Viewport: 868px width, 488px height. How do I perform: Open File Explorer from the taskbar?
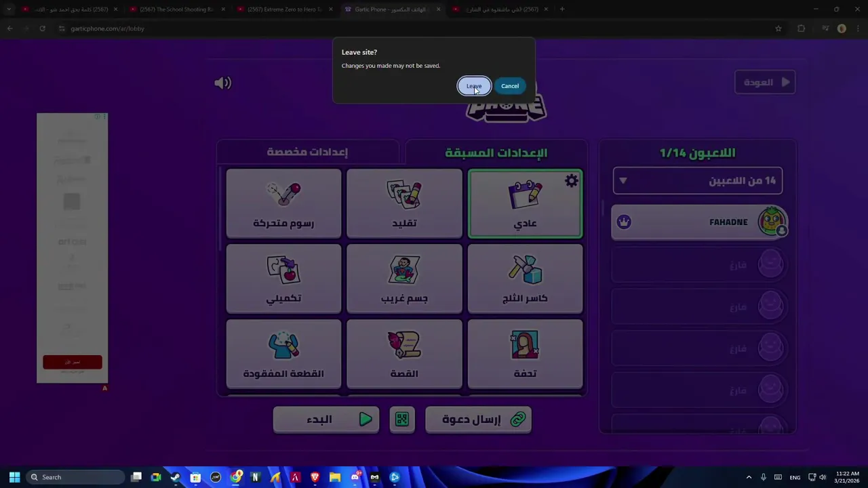point(335,477)
